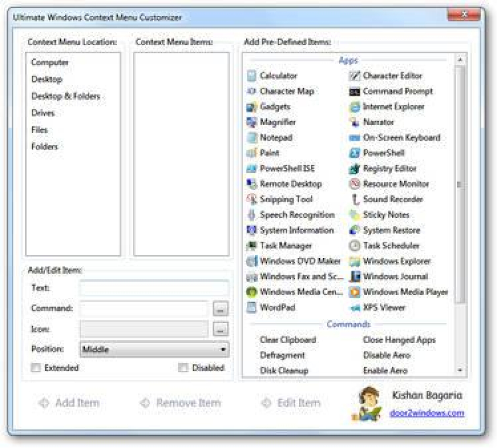Click the Speech Recognition icon
The height and width of the screenshot is (448, 497).
tap(251, 215)
